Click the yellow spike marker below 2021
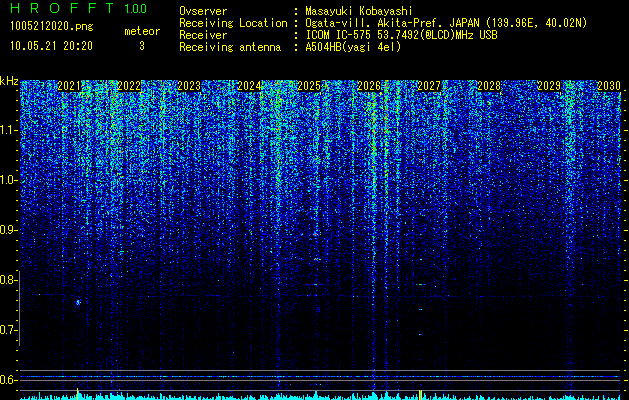Screen dimensions: 629x400 point(77,394)
